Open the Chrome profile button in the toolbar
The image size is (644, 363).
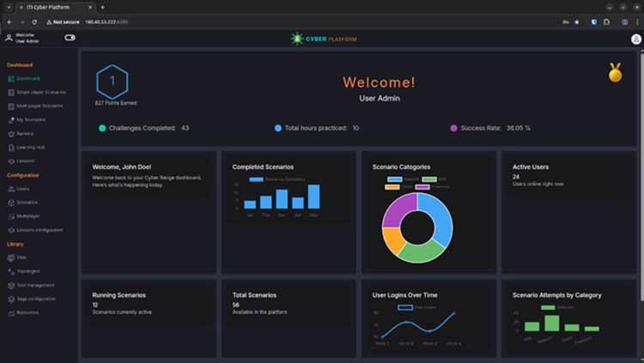tap(624, 22)
